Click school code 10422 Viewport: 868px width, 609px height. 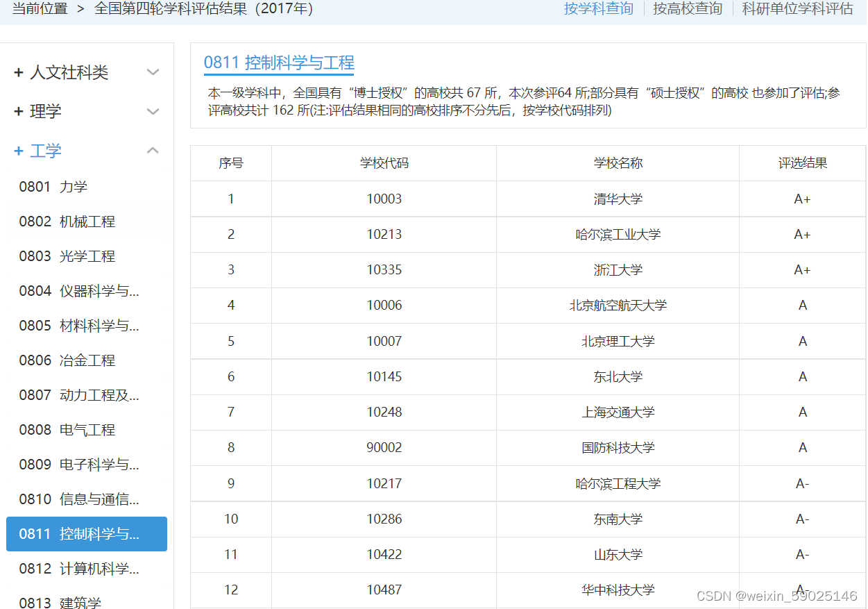tap(384, 555)
